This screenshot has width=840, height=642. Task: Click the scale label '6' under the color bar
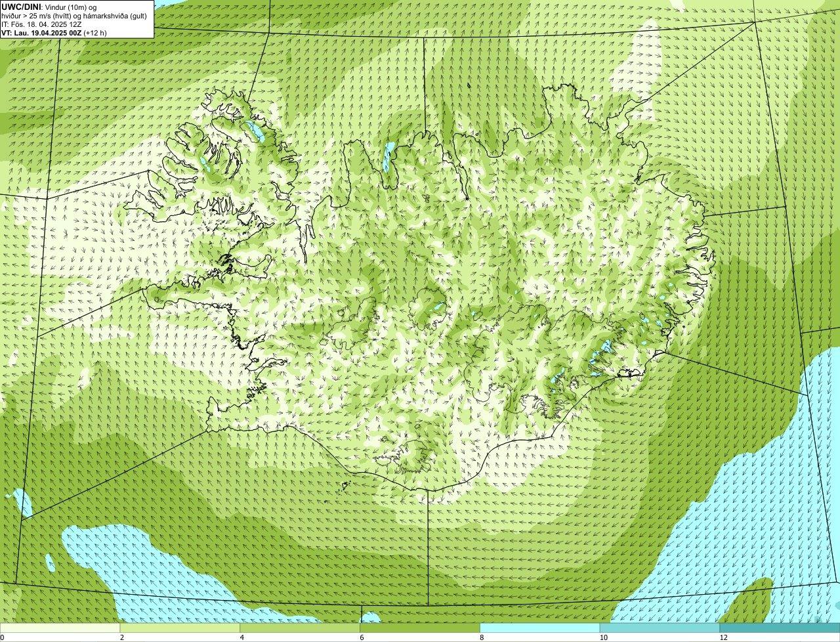(362, 637)
